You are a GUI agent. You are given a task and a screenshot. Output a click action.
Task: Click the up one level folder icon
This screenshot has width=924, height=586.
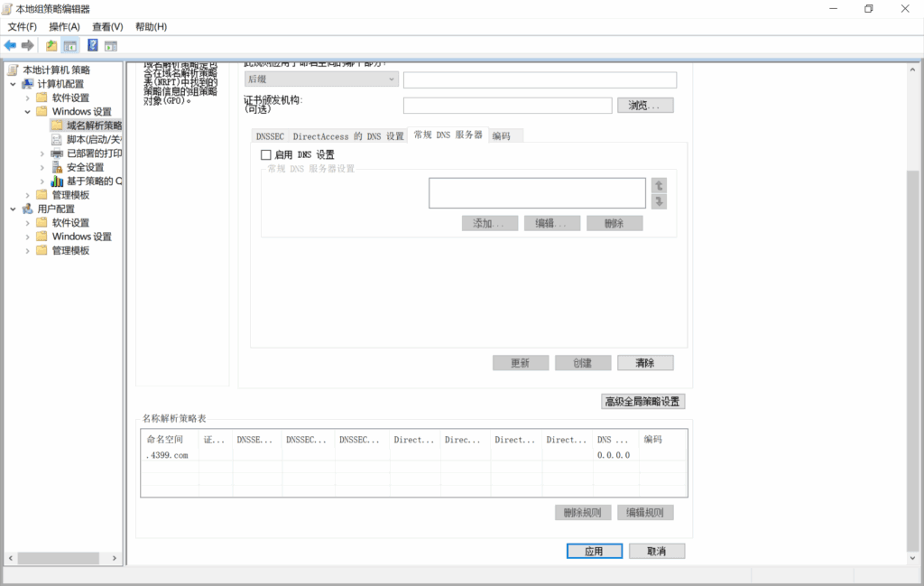coord(51,45)
